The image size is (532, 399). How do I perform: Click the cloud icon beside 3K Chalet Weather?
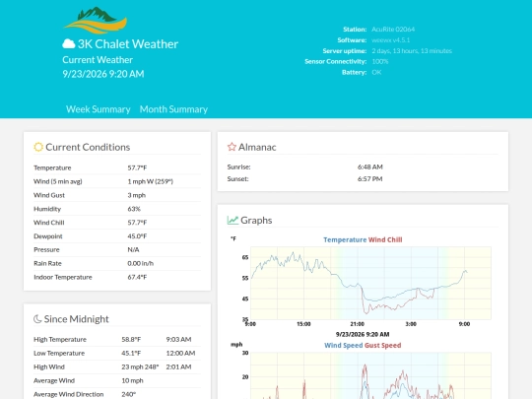pos(69,43)
